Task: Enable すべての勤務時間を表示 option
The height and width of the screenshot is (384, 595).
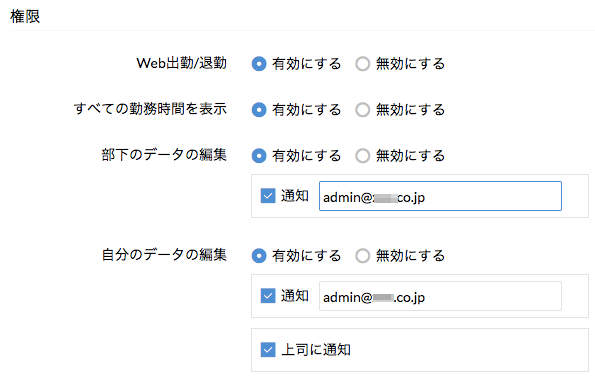Action: click(259, 110)
